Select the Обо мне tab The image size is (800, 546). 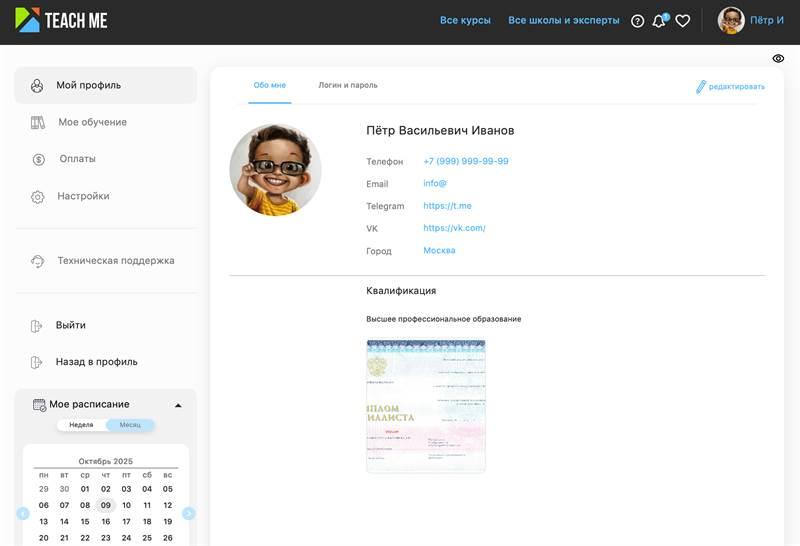(269, 86)
